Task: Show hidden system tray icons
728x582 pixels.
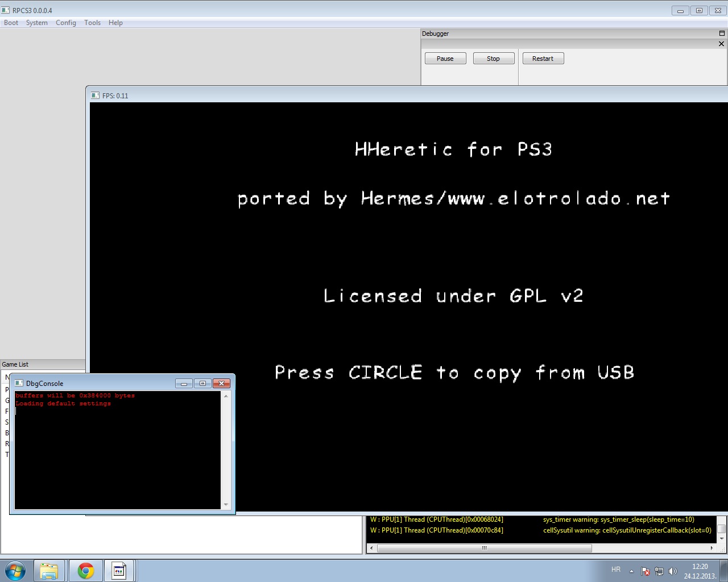Action: (631, 571)
